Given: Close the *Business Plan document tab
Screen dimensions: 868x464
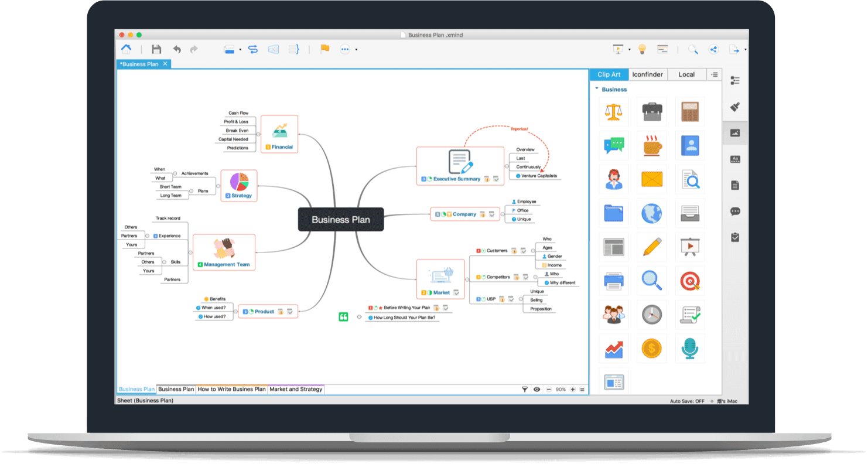Looking at the screenshot, I should (165, 64).
